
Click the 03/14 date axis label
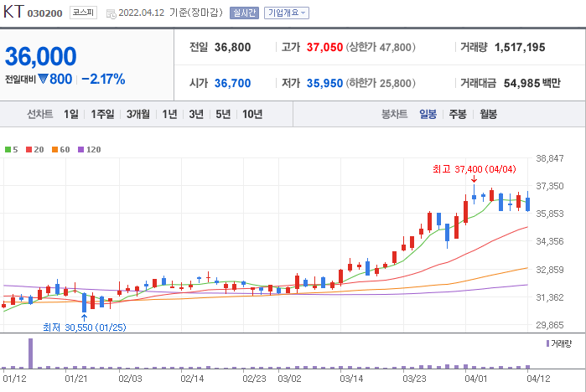pyautogui.click(x=351, y=379)
